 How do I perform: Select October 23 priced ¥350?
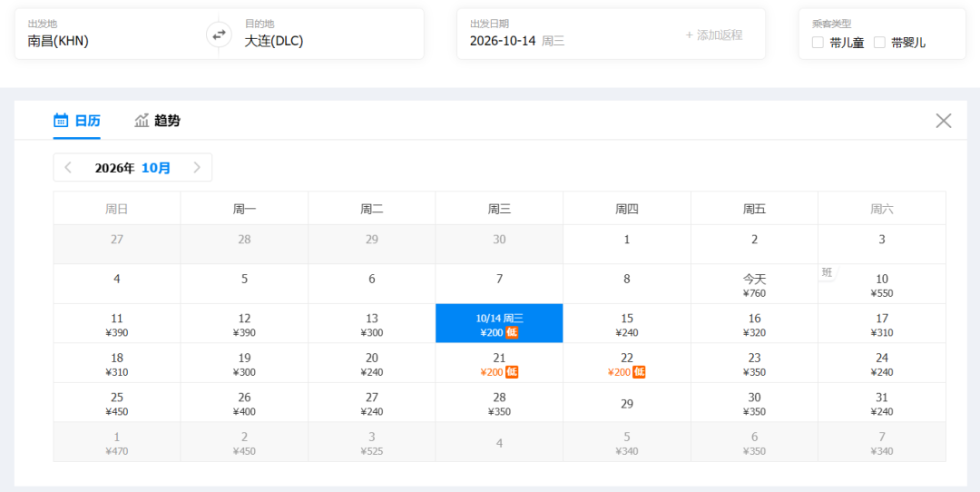point(754,363)
